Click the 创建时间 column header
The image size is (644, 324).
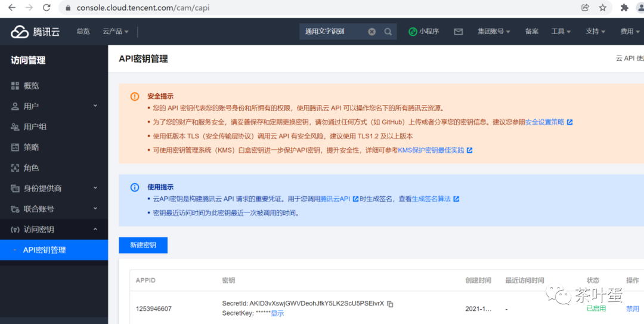click(478, 280)
